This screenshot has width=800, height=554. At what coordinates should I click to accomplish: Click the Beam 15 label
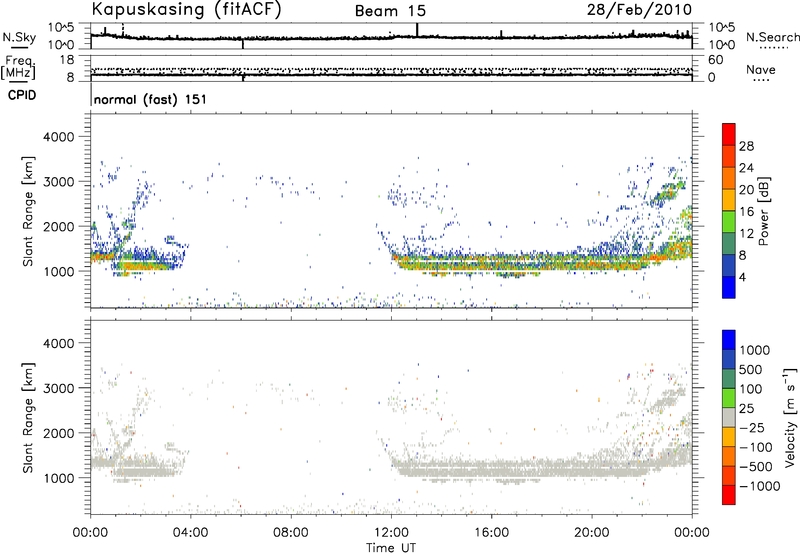pos(390,11)
